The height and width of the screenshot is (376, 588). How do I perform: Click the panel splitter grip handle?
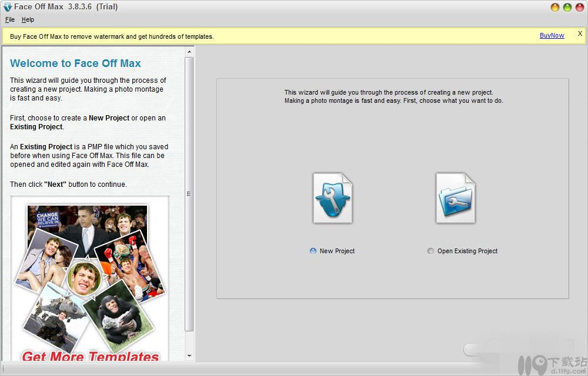189,194
